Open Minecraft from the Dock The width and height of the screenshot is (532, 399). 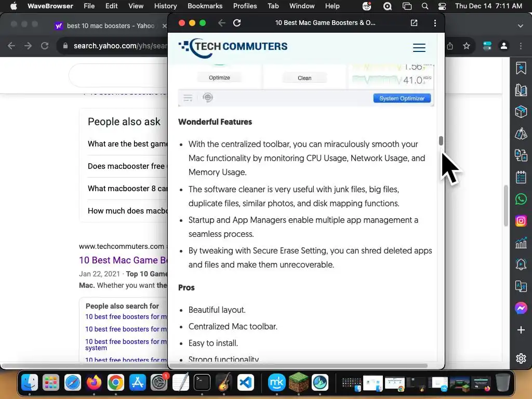click(x=299, y=382)
